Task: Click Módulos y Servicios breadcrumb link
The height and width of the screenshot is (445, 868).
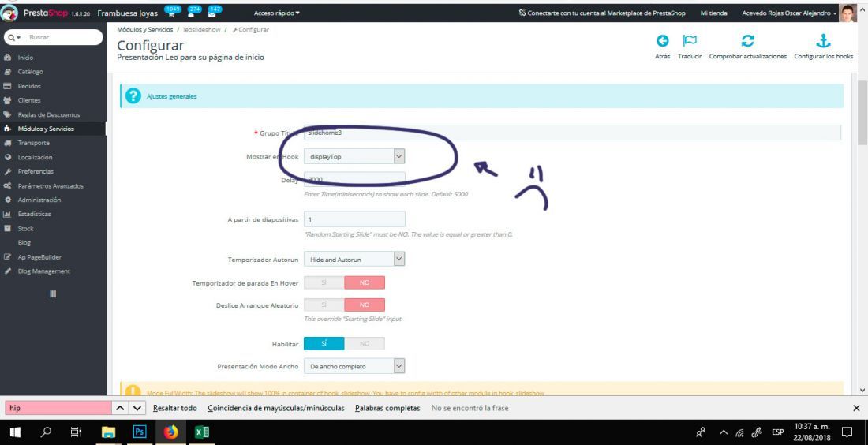Action: [x=145, y=29]
